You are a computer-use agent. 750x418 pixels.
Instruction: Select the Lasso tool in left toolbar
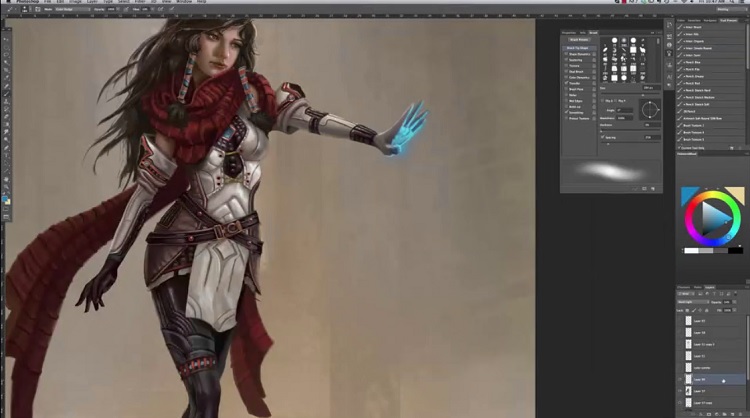pyautogui.click(x=6, y=55)
